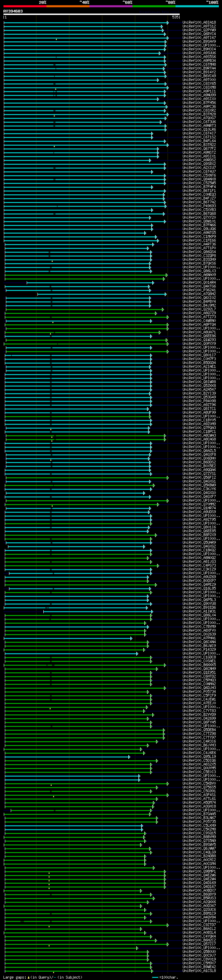
Task: Click hit label UniRef100_Q5ZKK8
Action: pyautogui.click(x=199, y=386)
